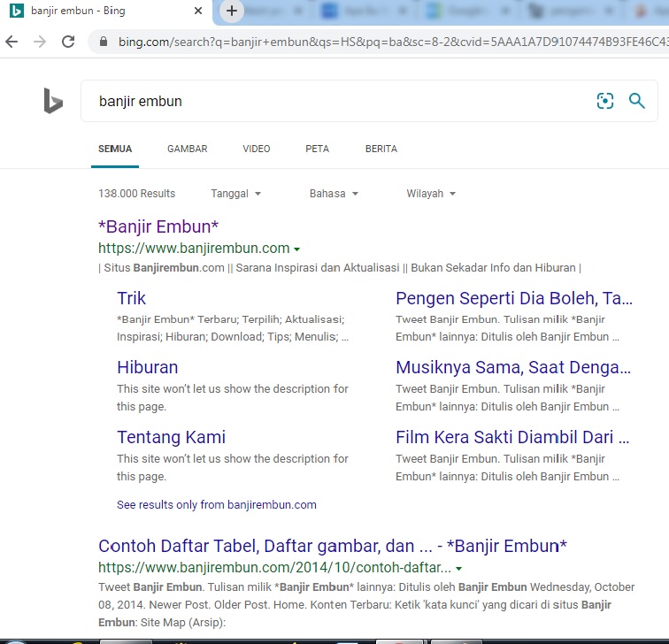Click the padlock site info icon
This screenshot has height=644, width=669.
(x=104, y=42)
